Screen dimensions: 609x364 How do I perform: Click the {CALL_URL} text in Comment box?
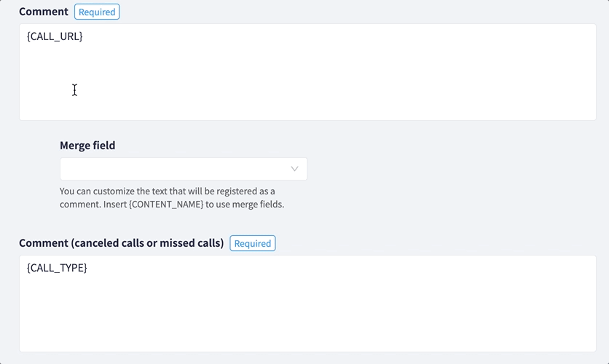click(55, 36)
